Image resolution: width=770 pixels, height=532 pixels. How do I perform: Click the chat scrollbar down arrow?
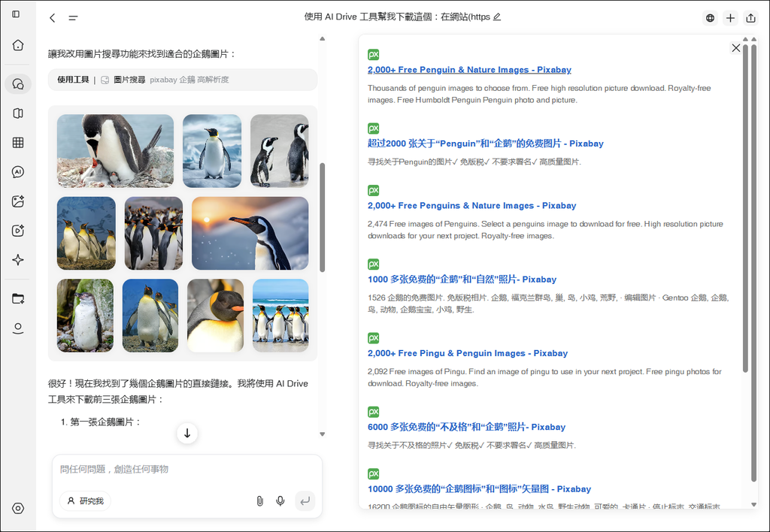pos(322,434)
